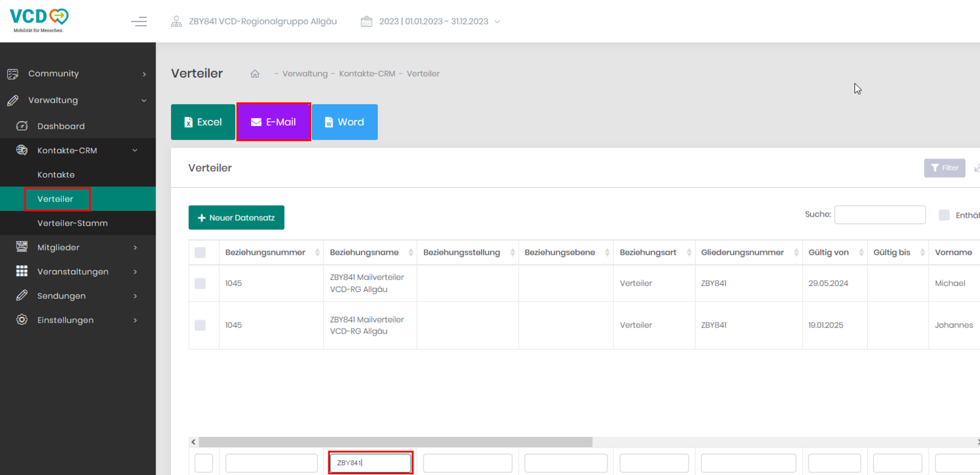Click Neuer Datensatz button

[236, 217]
